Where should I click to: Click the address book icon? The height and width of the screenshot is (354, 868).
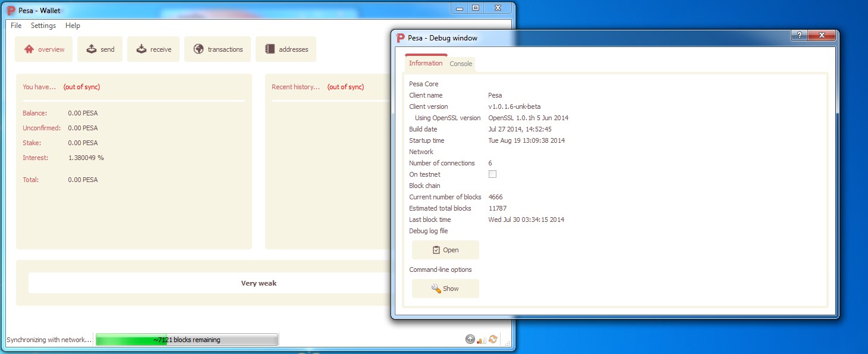(270, 49)
